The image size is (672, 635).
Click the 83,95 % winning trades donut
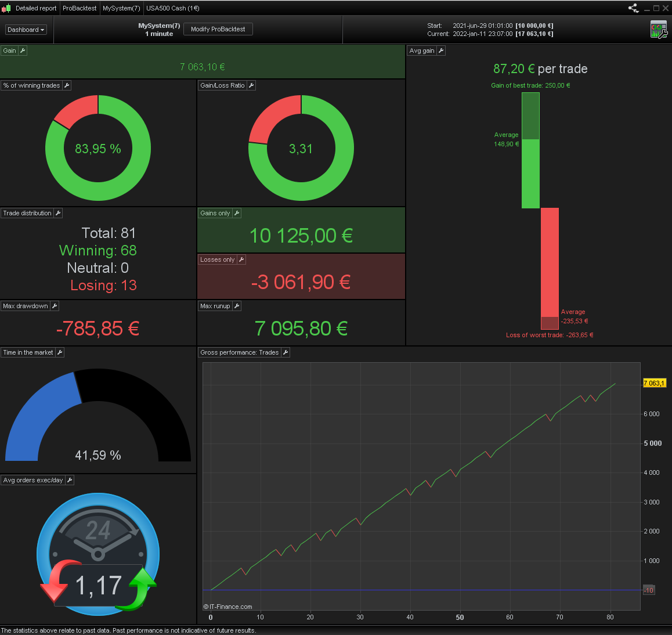[x=98, y=148]
